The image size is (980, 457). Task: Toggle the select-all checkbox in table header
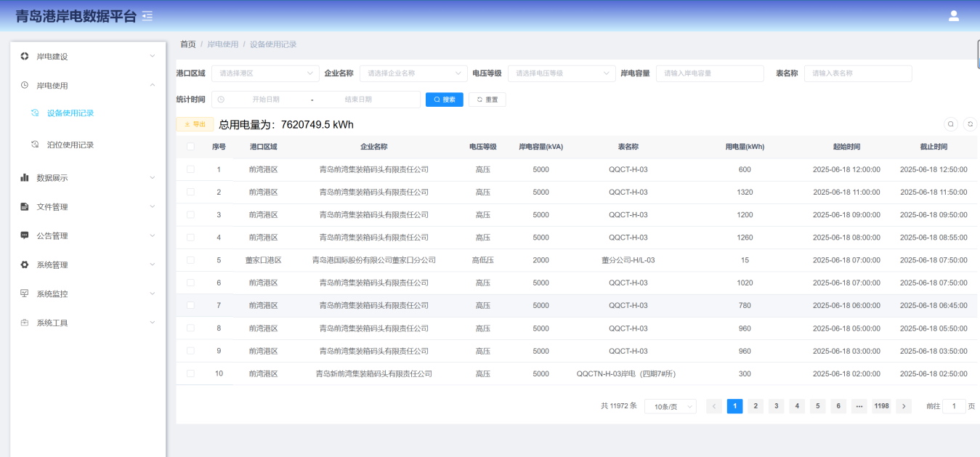(190, 147)
